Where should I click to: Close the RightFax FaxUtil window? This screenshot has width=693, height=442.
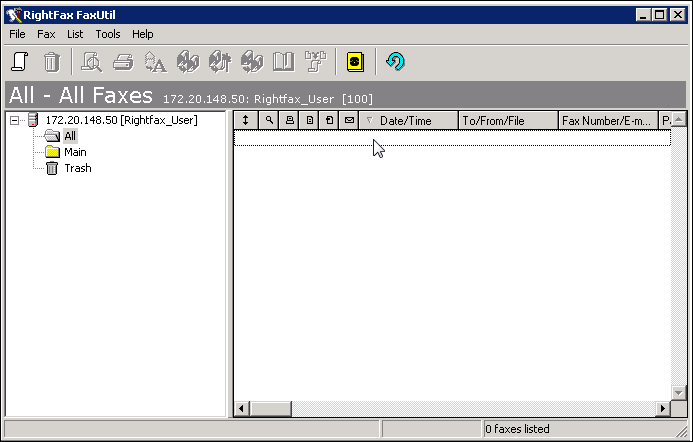pyautogui.click(x=677, y=15)
